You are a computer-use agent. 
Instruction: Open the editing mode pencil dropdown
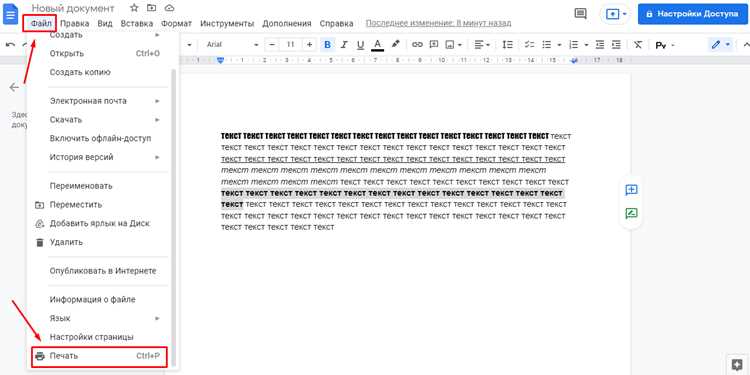click(721, 44)
